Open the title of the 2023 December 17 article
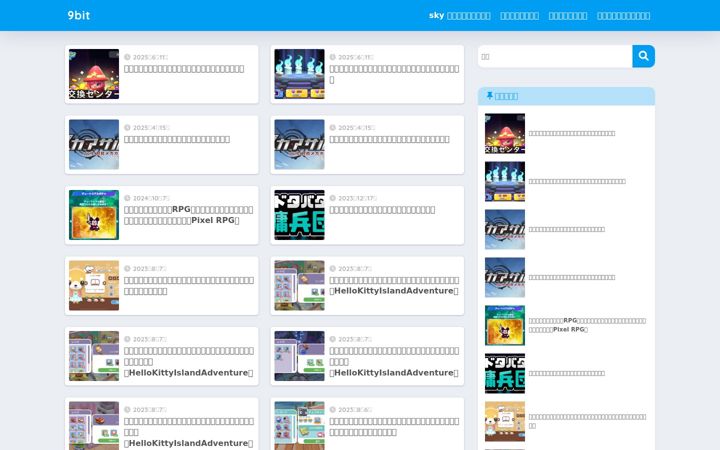Image resolution: width=720 pixels, height=450 pixels. click(382, 210)
